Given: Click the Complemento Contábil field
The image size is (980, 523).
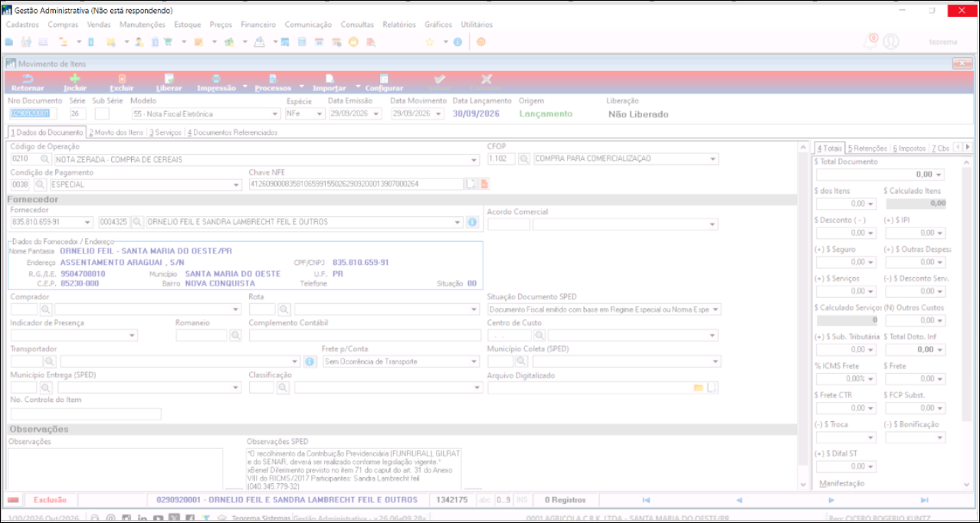Looking at the screenshot, I should [x=365, y=335].
